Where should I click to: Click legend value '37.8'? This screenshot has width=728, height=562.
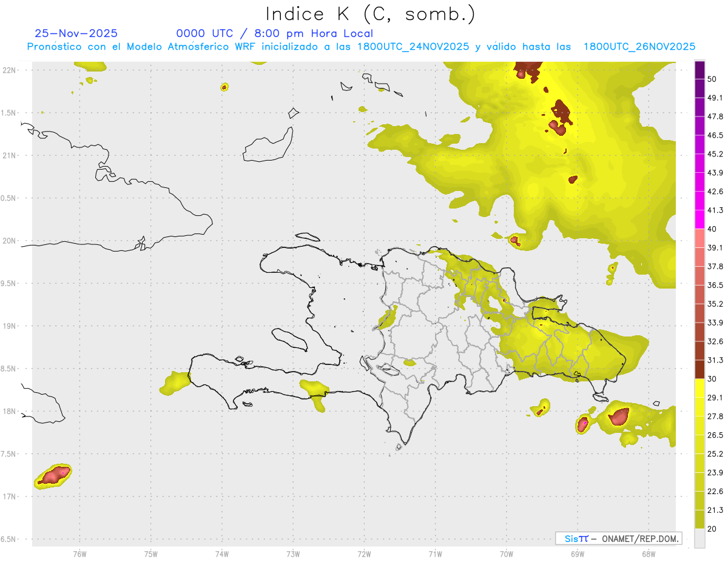[715, 266]
